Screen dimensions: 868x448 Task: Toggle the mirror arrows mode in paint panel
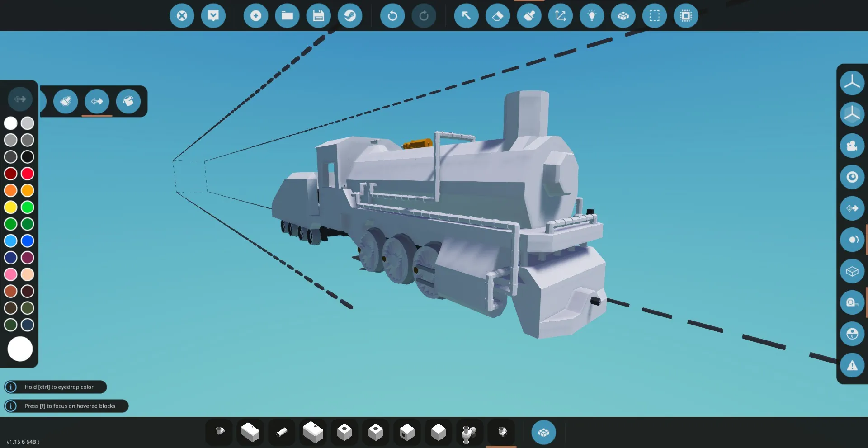(97, 101)
